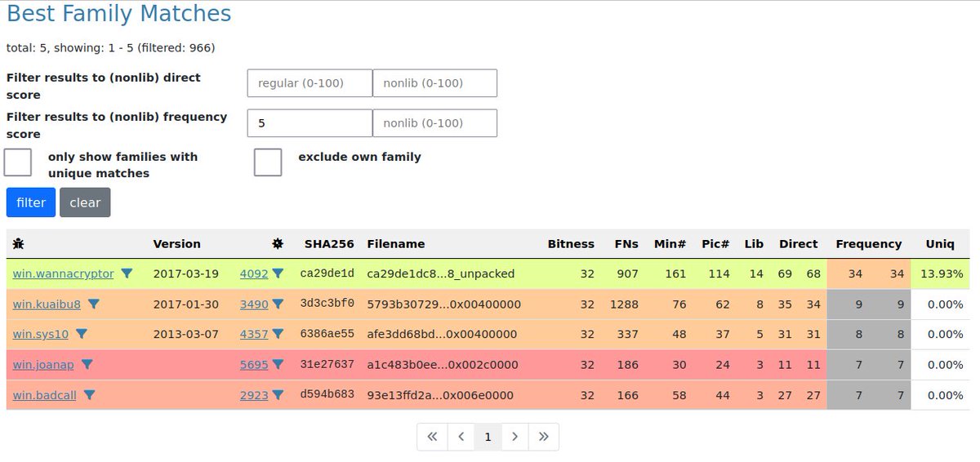This screenshot has height=462, width=980.
Task: Click the Min# column header
Action: [x=670, y=243]
